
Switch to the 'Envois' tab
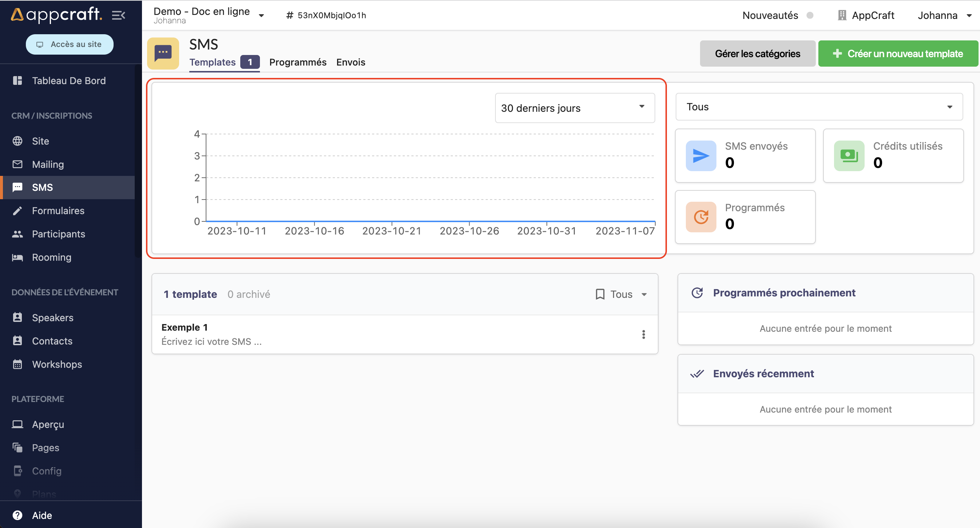351,61
